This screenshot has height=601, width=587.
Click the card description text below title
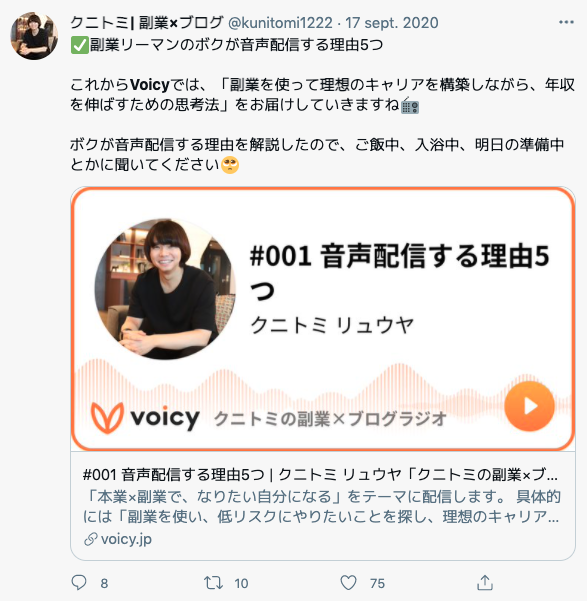click(321, 507)
